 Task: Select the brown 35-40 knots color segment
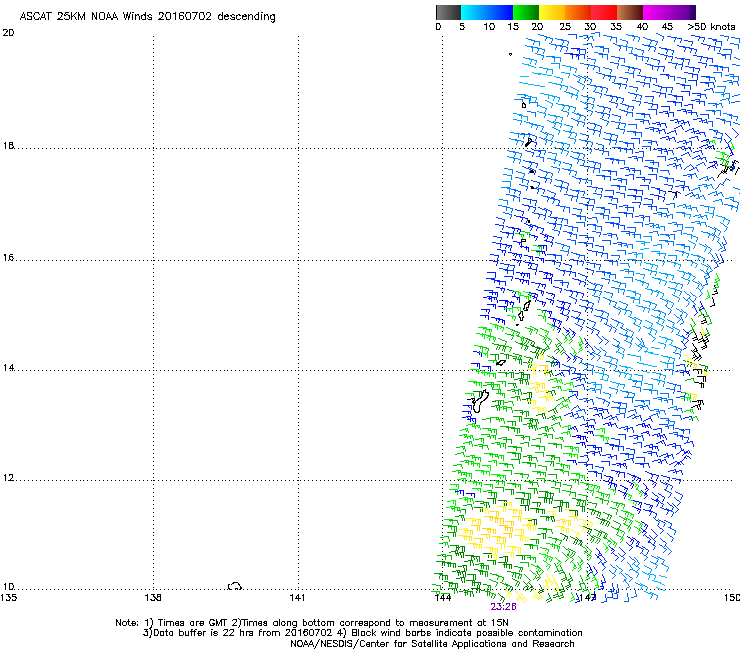(x=630, y=12)
